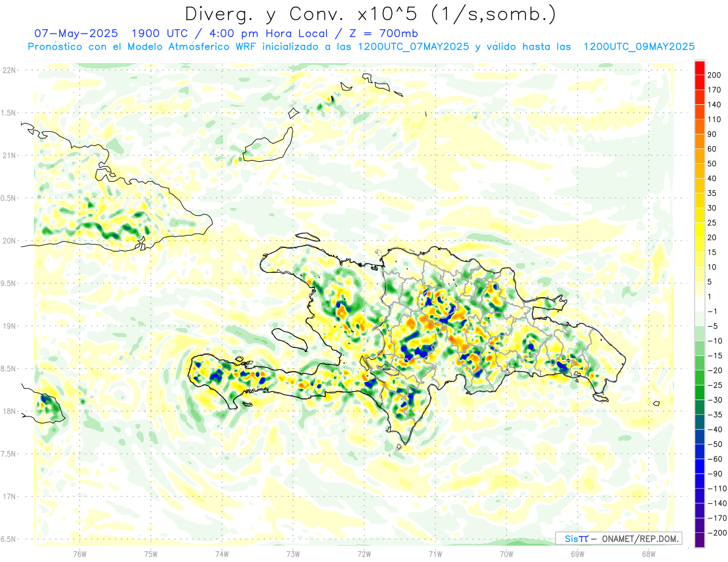
Task: Click the '68W' longitude label
Action: [649, 554]
